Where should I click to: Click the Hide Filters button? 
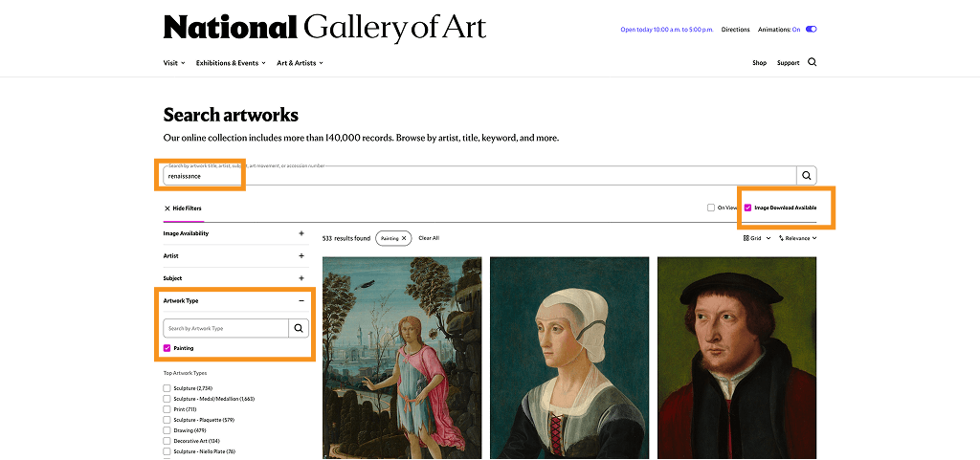[x=183, y=208]
